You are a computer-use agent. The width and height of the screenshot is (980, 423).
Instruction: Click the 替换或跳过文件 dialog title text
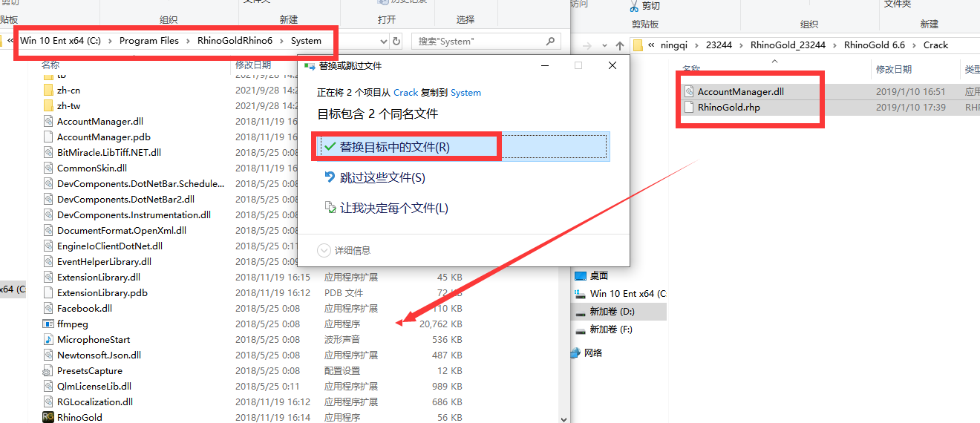350,65
